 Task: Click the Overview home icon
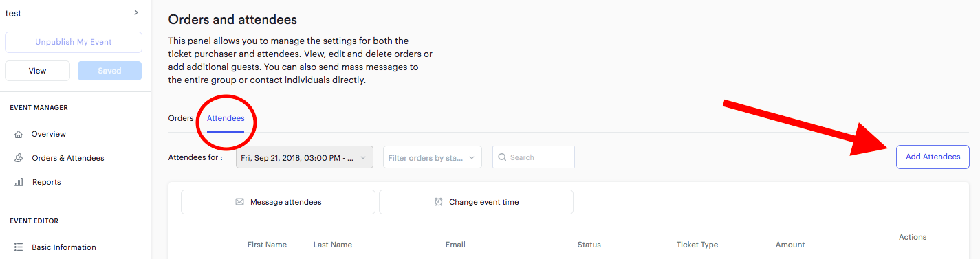19,134
